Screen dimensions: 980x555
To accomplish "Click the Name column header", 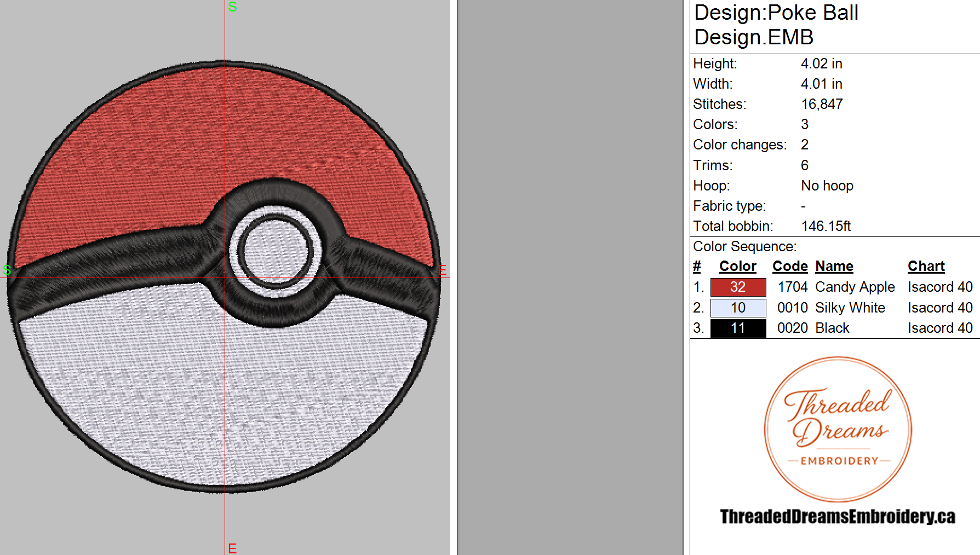I will pyautogui.click(x=834, y=267).
